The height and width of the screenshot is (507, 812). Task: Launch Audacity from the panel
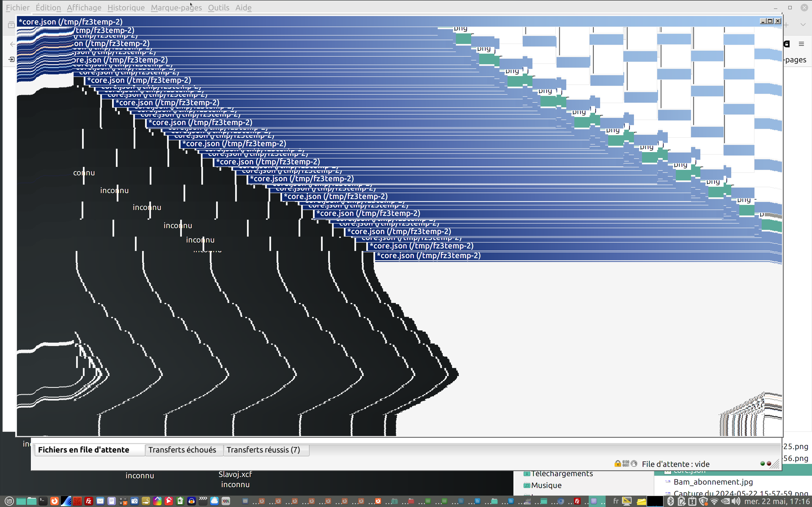(192, 501)
